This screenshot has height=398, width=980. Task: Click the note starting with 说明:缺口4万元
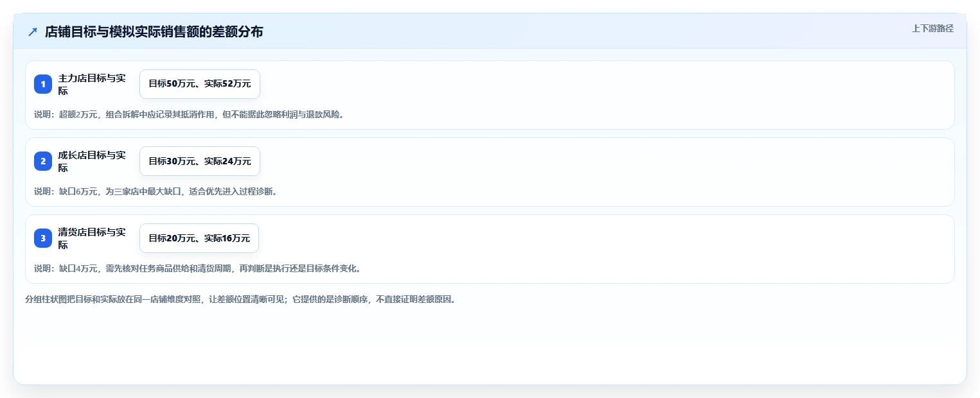click(x=197, y=268)
